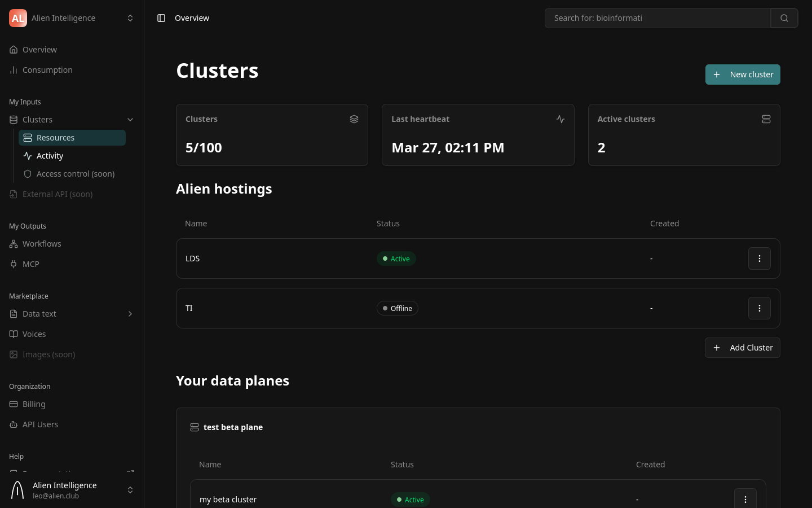Open the options menu for the LDS cluster
812x508 pixels.
(x=760, y=259)
